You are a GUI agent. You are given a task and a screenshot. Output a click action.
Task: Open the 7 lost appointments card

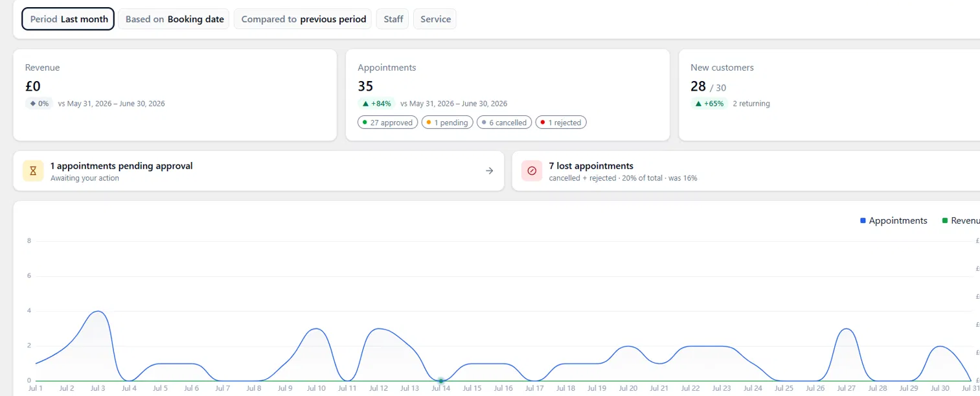point(746,171)
